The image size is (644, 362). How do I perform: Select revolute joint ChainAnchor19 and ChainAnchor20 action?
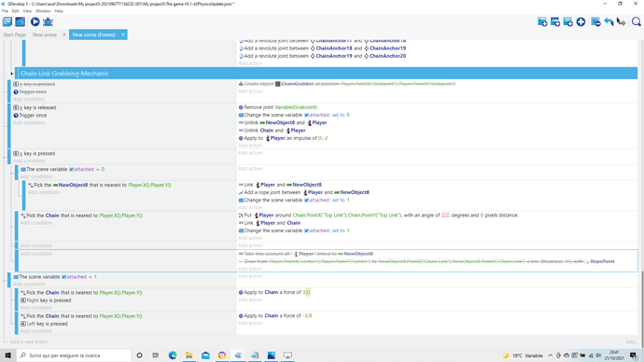coord(322,56)
